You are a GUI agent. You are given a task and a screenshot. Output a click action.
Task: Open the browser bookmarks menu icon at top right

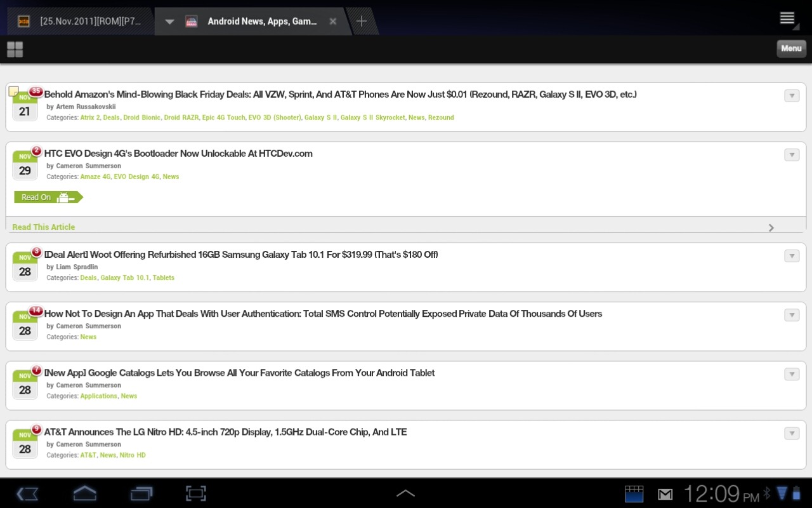(788, 18)
